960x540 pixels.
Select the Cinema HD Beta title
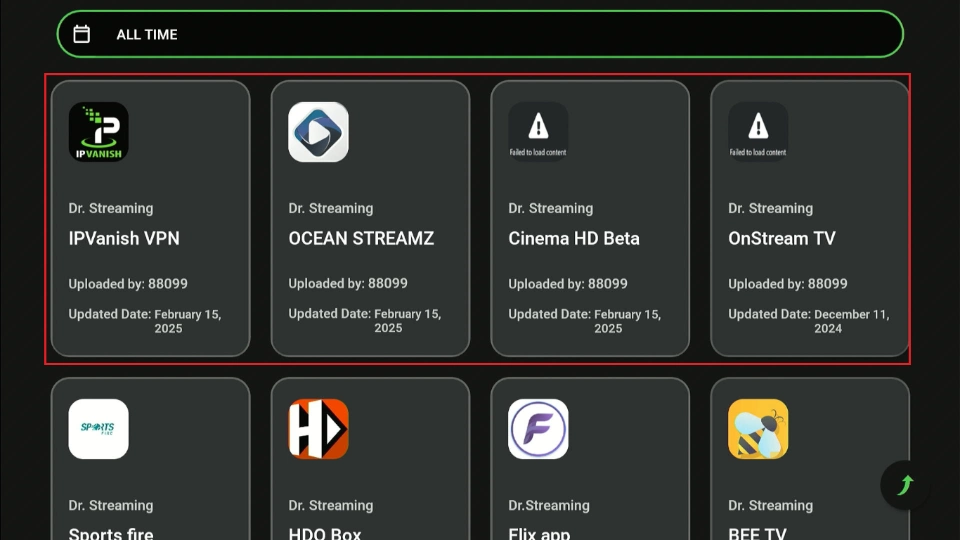point(574,238)
